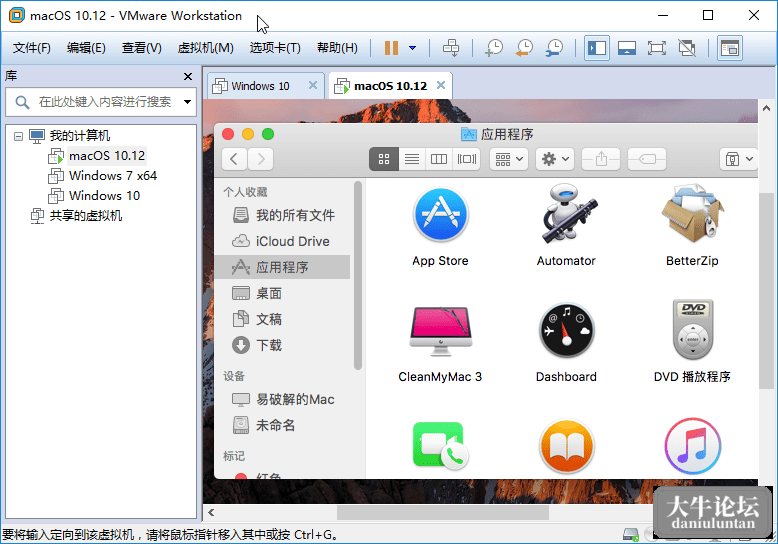The image size is (778, 544).
Task: Open iCloud Drive in Finder sidebar
Action: pos(283,241)
